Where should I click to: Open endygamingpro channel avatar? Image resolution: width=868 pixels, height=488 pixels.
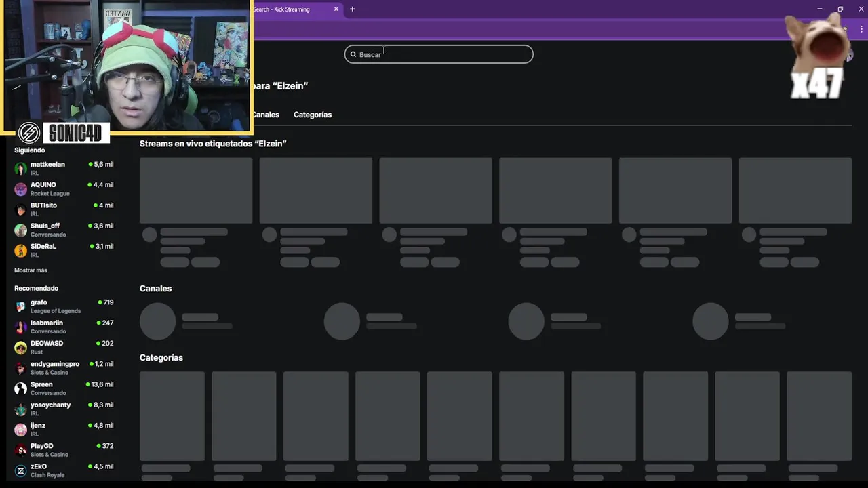(x=20, y=368)
